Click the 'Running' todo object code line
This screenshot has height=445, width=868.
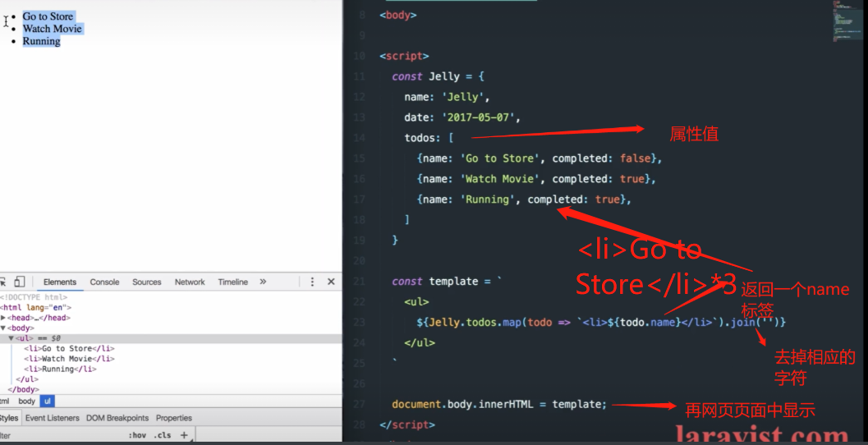click(x=524, y=200)
